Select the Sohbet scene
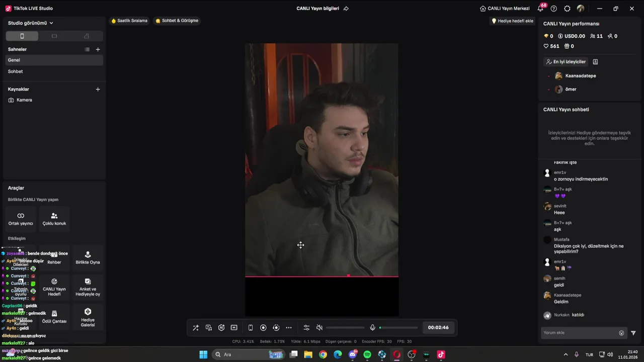The height and width of the screenshot is (362, 644). tap(54, 71)
